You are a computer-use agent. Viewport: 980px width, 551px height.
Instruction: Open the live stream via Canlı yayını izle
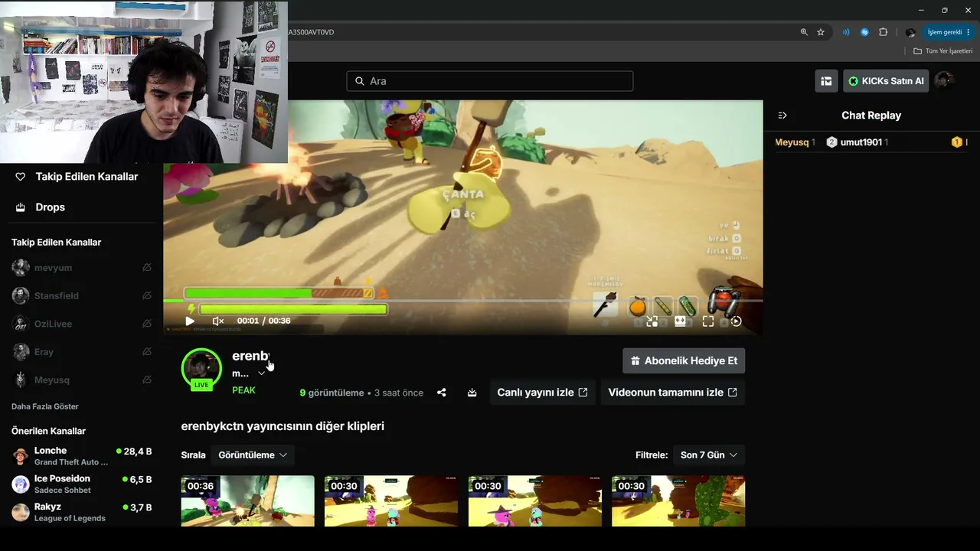tap(542, 393)
